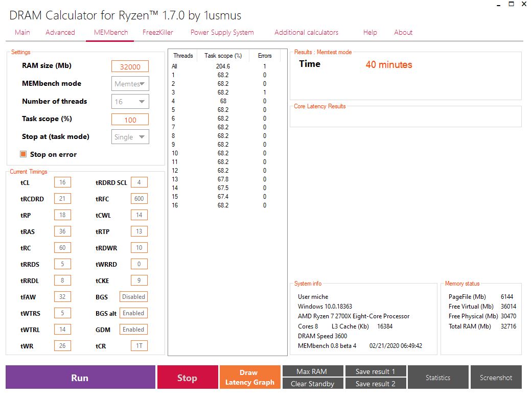Open the About tab
532x399 pixels.
(x=403, y=32)
